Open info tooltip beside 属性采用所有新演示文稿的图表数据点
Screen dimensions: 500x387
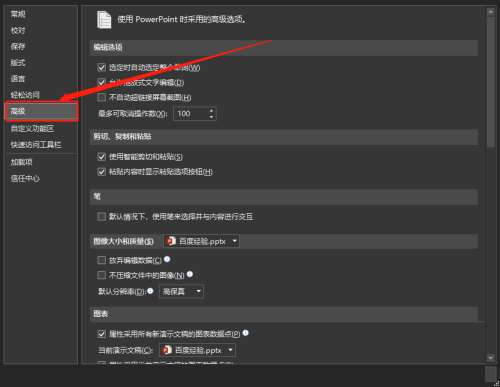(246, 333)
